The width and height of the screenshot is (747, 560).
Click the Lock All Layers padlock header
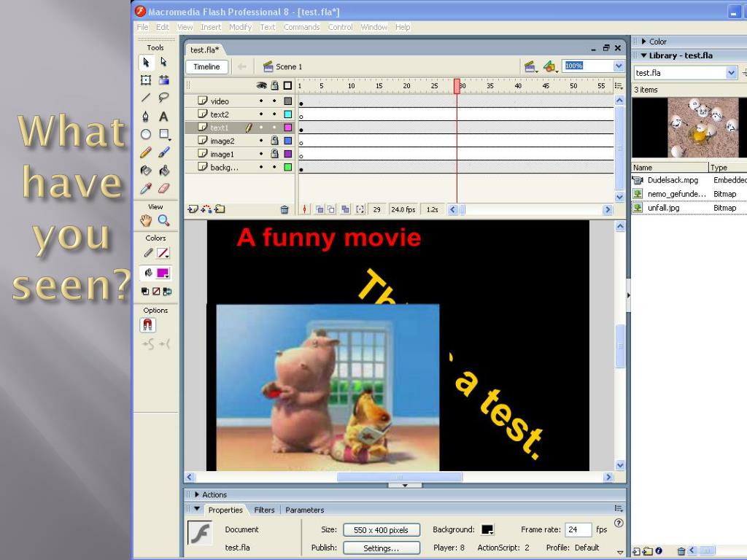pos(275,86)
